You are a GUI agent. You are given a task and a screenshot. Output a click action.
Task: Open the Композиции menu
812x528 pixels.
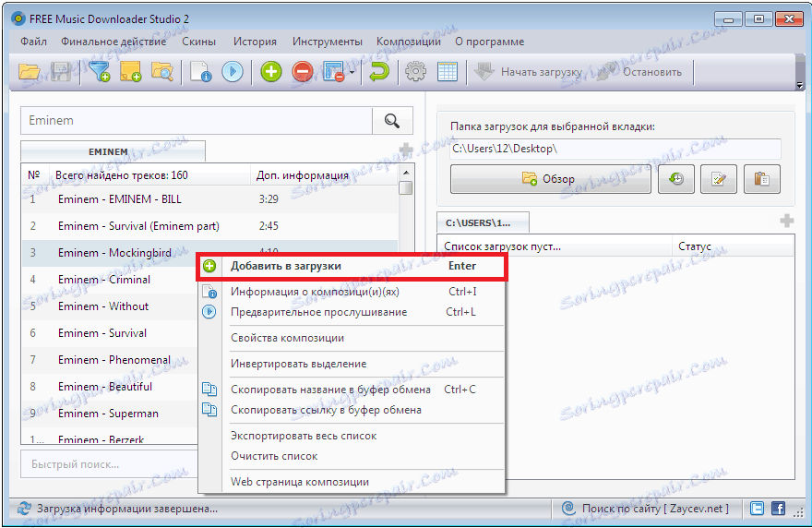tap(409, 42)
